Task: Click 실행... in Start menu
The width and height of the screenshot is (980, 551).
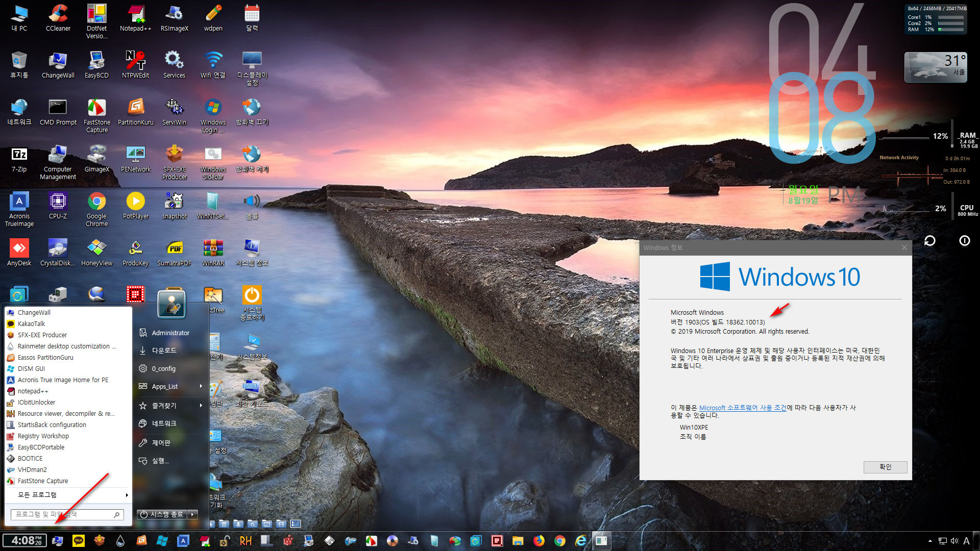Action: 171,461
